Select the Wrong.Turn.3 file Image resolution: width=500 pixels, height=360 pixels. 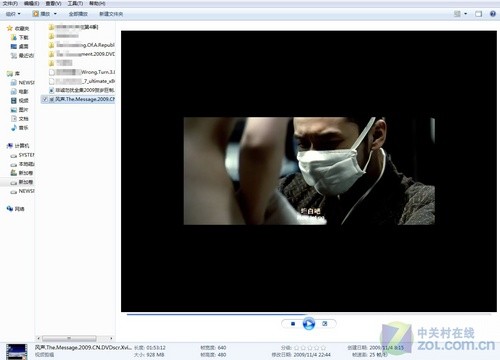click(82, 72)
